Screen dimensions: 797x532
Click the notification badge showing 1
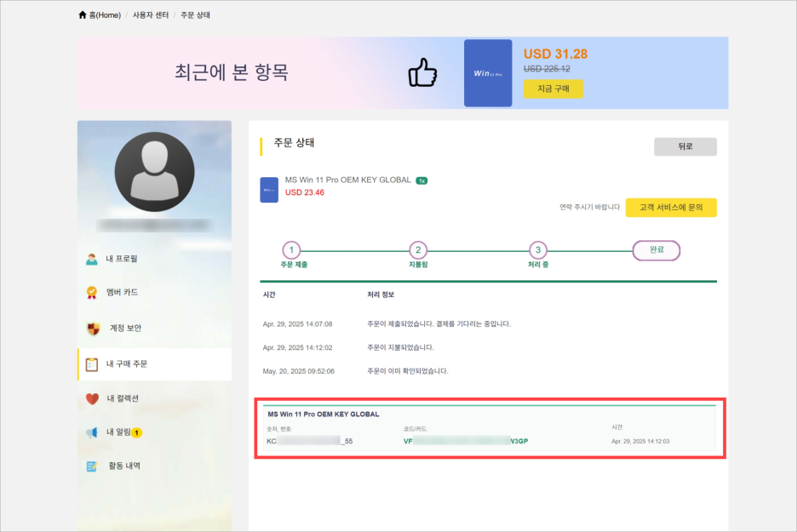(x=136, y=433)
